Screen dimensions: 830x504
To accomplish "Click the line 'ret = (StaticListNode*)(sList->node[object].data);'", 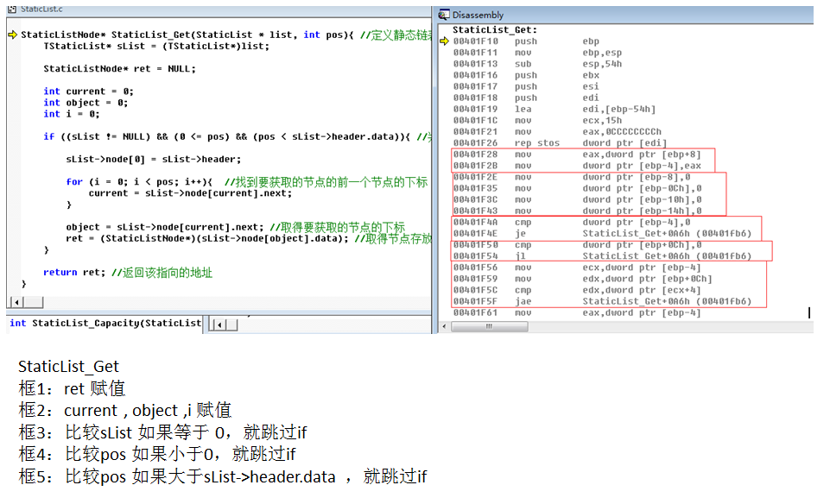I will 249,238.
